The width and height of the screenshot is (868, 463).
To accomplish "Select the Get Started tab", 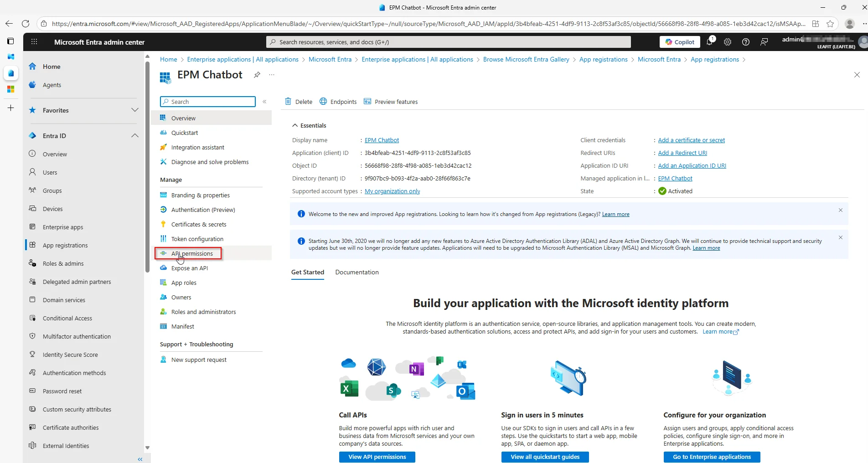I will pos(308,272).
